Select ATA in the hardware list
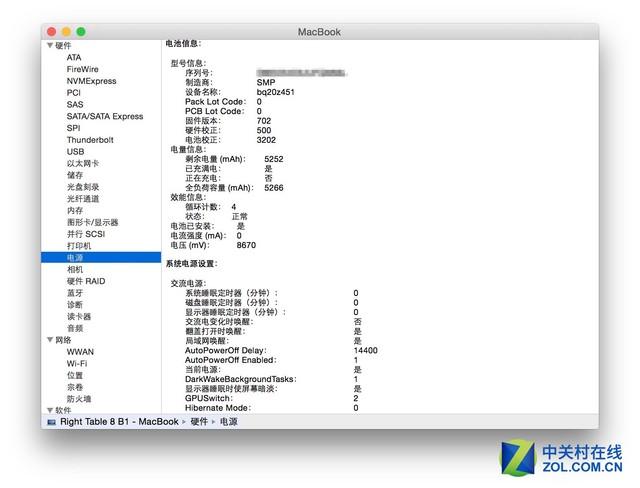This screenshot has width=640, height=488. click(74, 58)
